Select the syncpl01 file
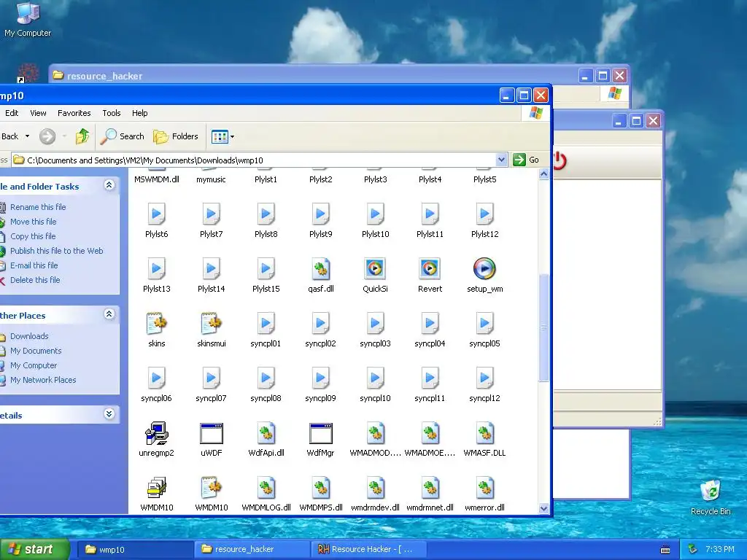This screenshot has width=747, height=560. coord(266,324)
